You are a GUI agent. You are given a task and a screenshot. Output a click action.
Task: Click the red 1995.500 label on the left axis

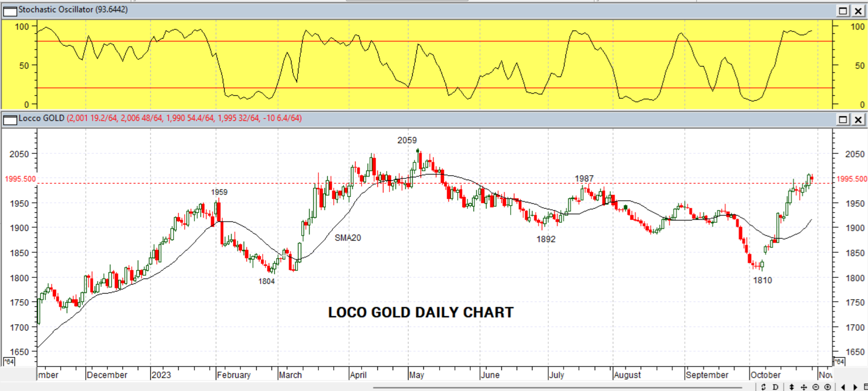coord(20,179)
